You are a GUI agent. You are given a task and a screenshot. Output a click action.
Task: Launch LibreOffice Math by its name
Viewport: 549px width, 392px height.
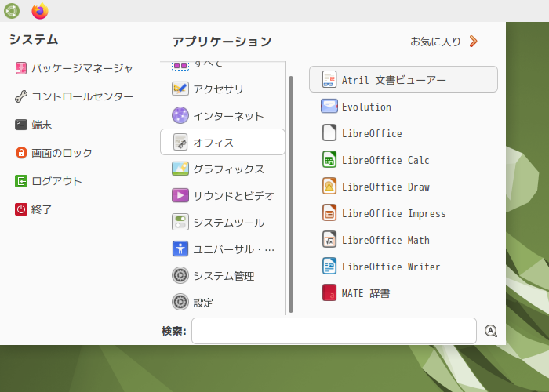click(x=386, y=240)
